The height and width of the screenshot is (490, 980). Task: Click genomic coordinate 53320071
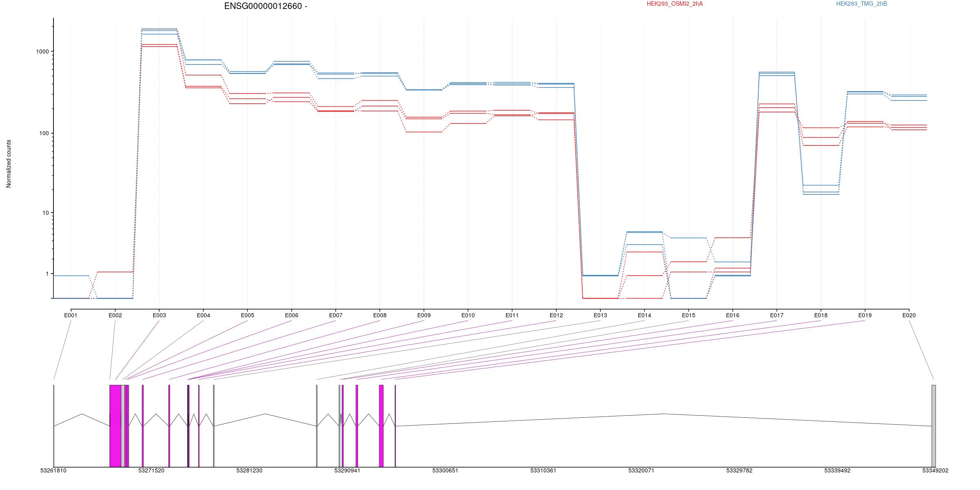pos(641,470)
